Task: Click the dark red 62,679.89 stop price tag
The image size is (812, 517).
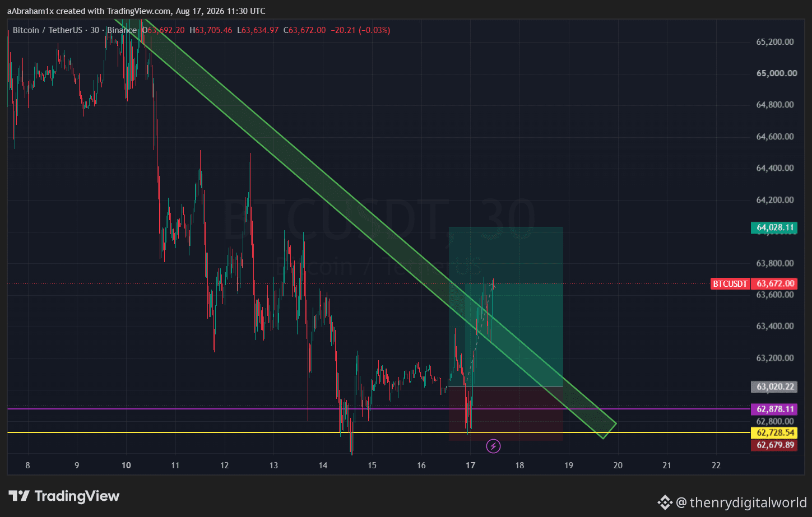Action: 774,445
